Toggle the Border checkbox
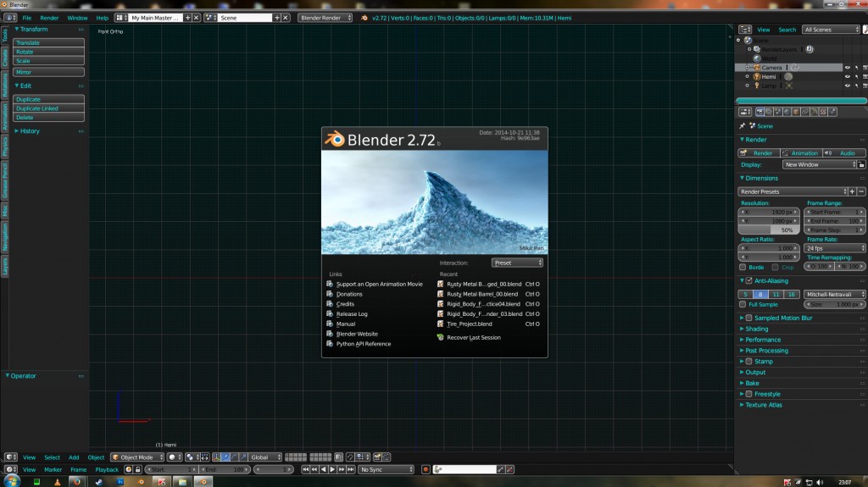 pos(743,268)
